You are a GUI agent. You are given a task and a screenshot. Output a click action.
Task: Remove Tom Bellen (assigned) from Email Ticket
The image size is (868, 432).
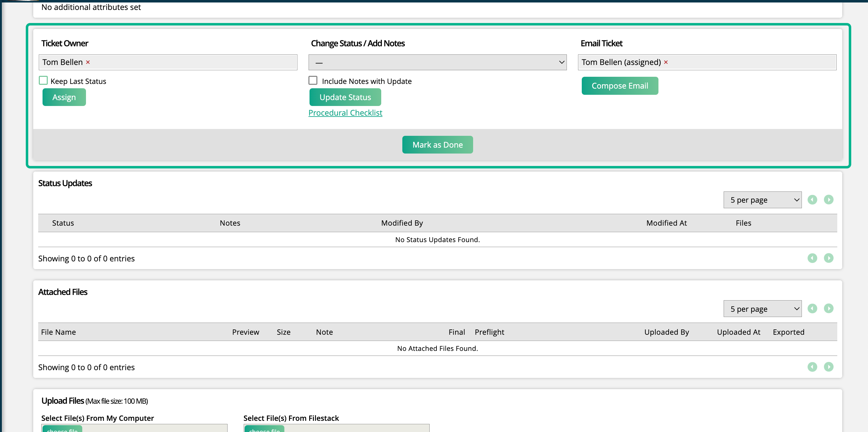coord(666,62)
